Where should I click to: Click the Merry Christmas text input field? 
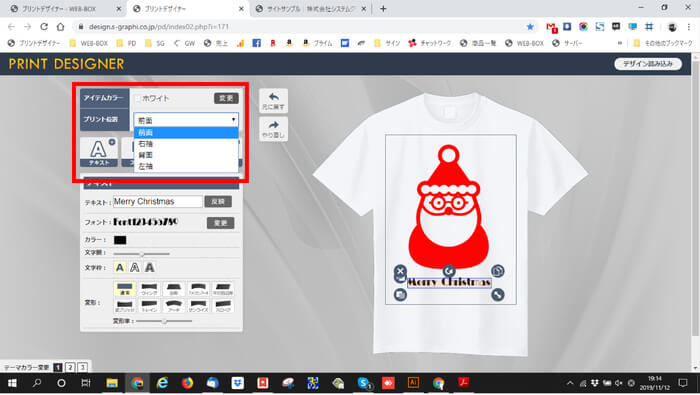click(x=158, y=202)
